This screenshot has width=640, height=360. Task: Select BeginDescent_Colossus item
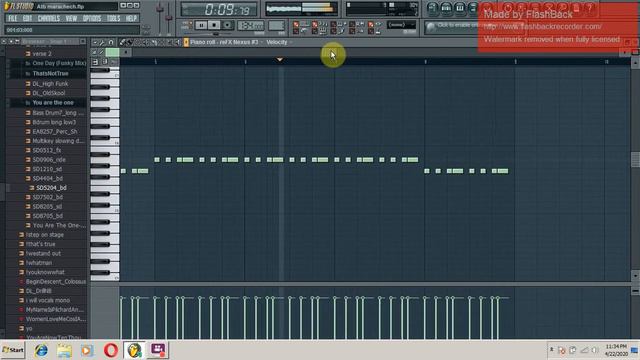[x=56, y=282]
